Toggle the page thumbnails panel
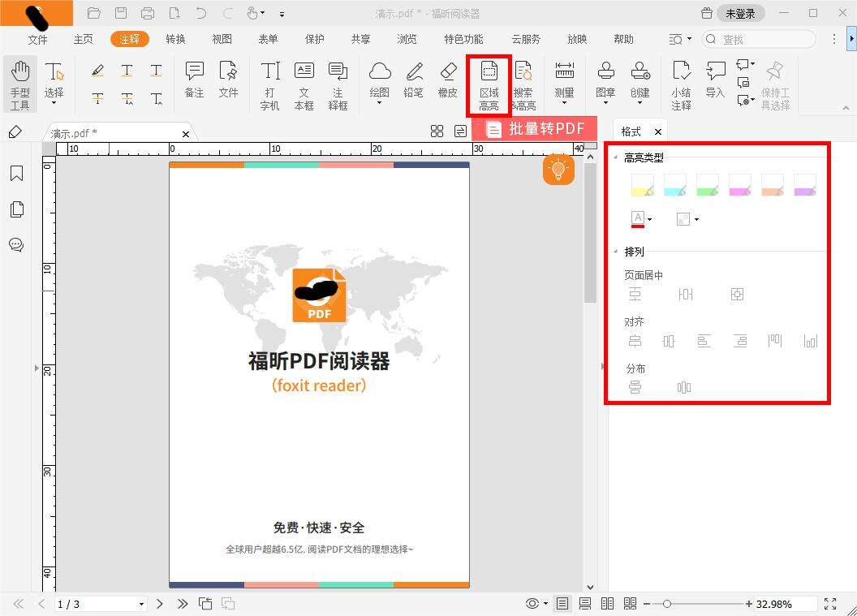857x616 pixels. pyautogui.click(x=16, y=209)
